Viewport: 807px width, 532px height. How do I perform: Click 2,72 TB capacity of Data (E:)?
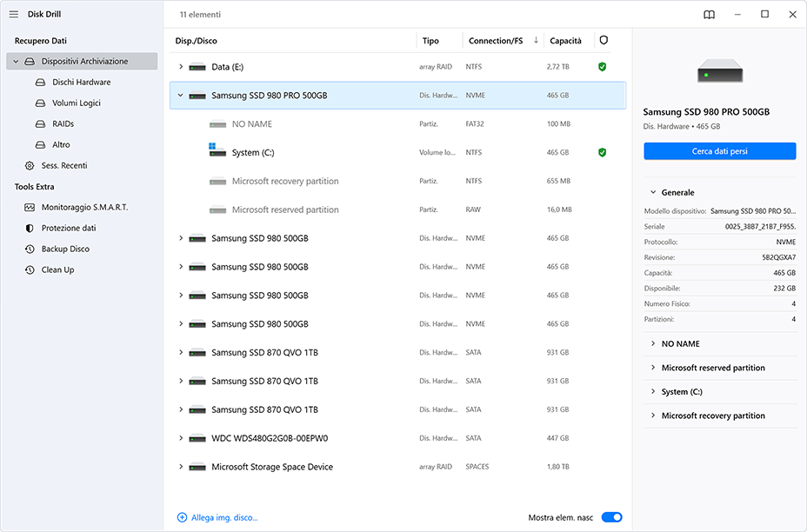tap(558, 67)
